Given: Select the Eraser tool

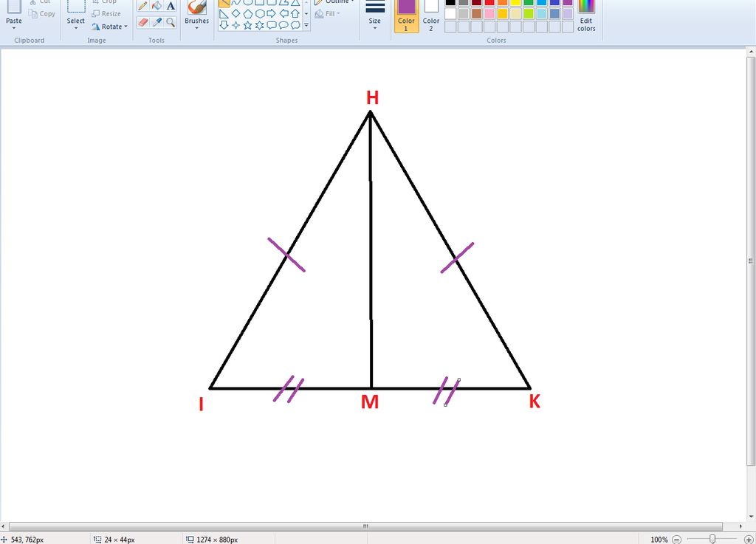Looking at the screenshot, I should [142, 22].
